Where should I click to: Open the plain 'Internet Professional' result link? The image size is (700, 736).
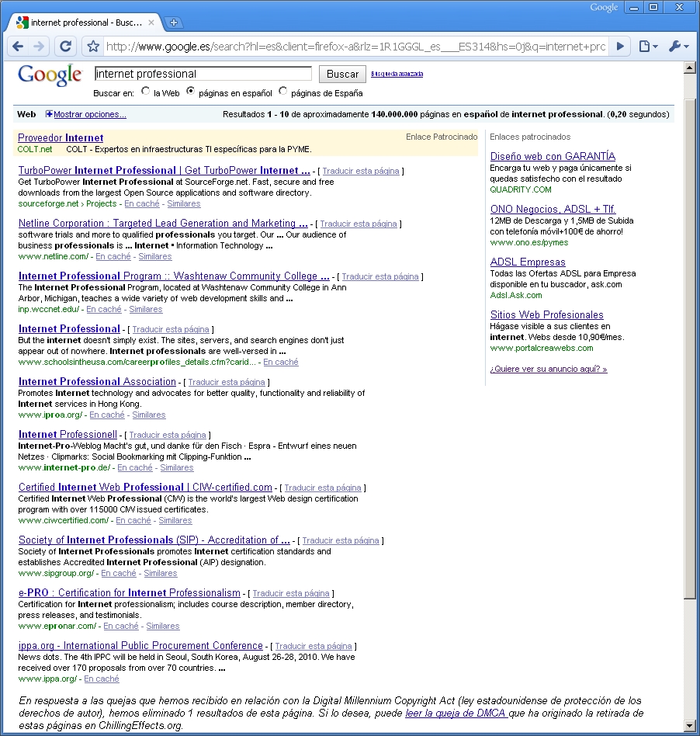point(69,328)
